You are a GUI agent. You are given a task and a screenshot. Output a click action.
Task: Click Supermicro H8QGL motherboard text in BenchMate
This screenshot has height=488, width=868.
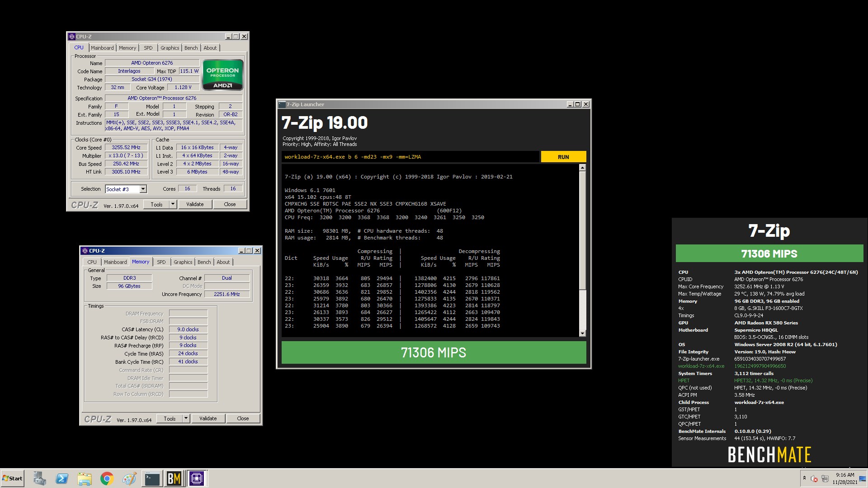coord(757,330)
